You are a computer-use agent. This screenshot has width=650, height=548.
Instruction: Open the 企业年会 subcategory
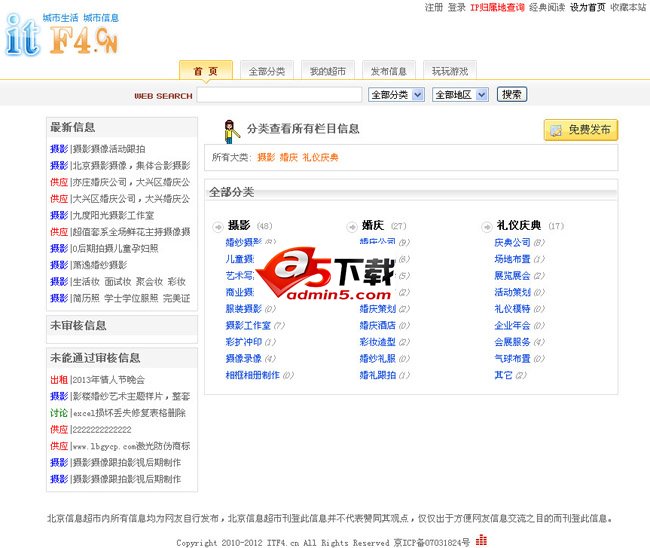(512, 325)
